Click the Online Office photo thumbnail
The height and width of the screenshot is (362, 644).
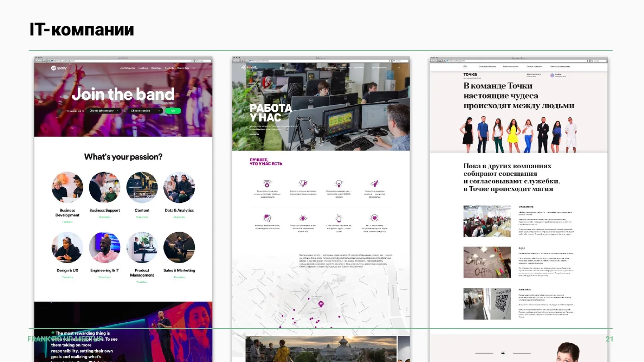point(487,262)
